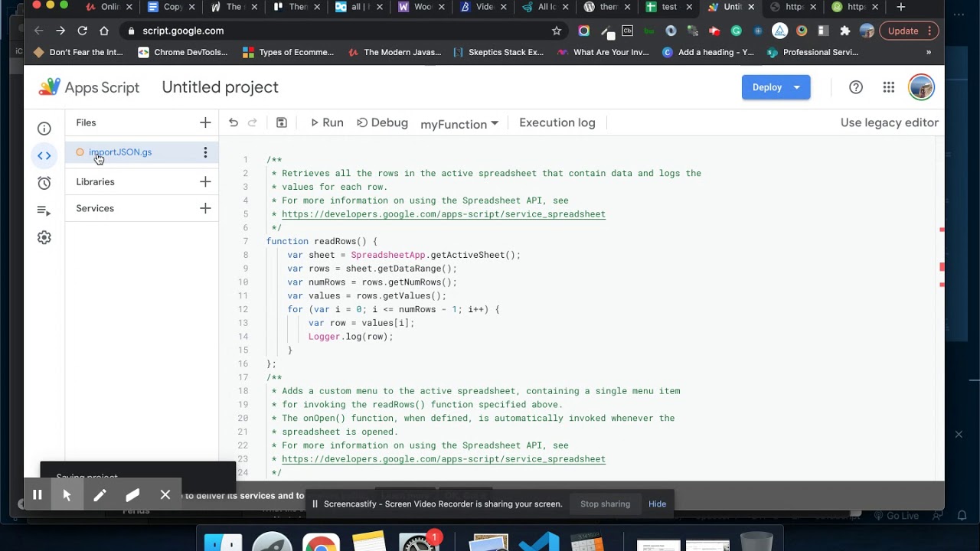980x551 pixels.
Task: Hide the screen sharing notice
Action: 657,504
